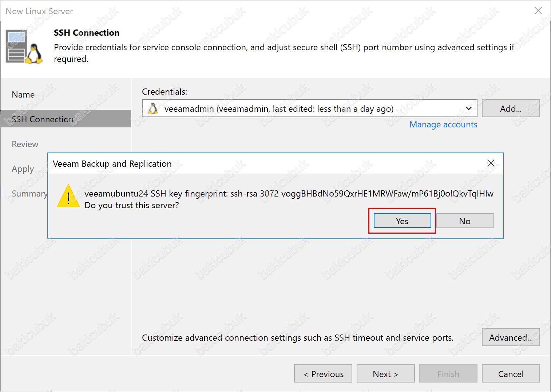551x392 pixels.
Task: Cancel the New Linux Server wizard
Action: coord(511,374)
